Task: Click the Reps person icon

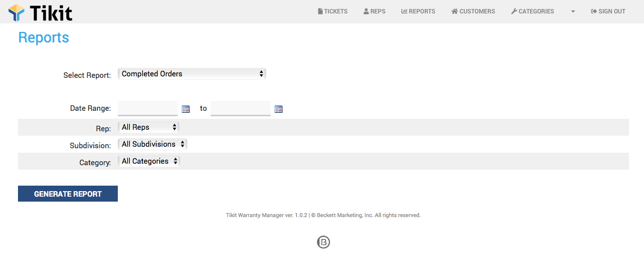Action: 366,11
